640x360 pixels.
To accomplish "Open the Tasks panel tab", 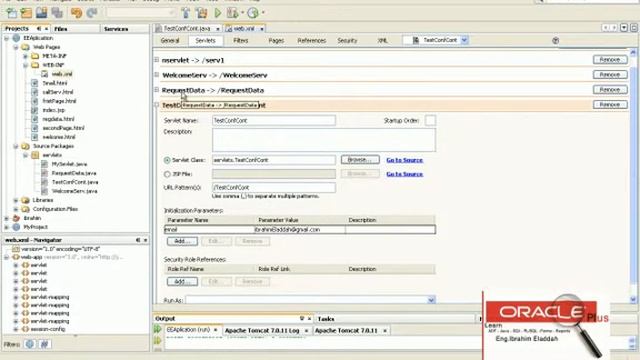I will (326, 319).
